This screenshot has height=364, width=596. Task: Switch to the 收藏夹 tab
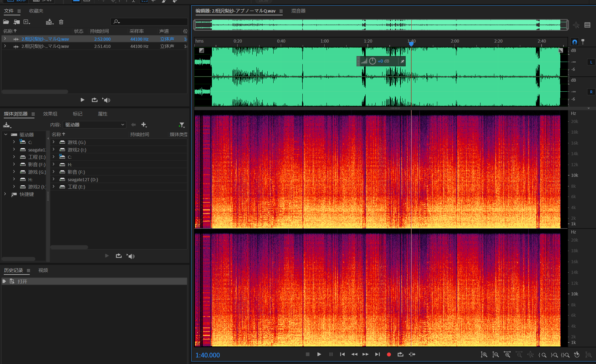36,11
